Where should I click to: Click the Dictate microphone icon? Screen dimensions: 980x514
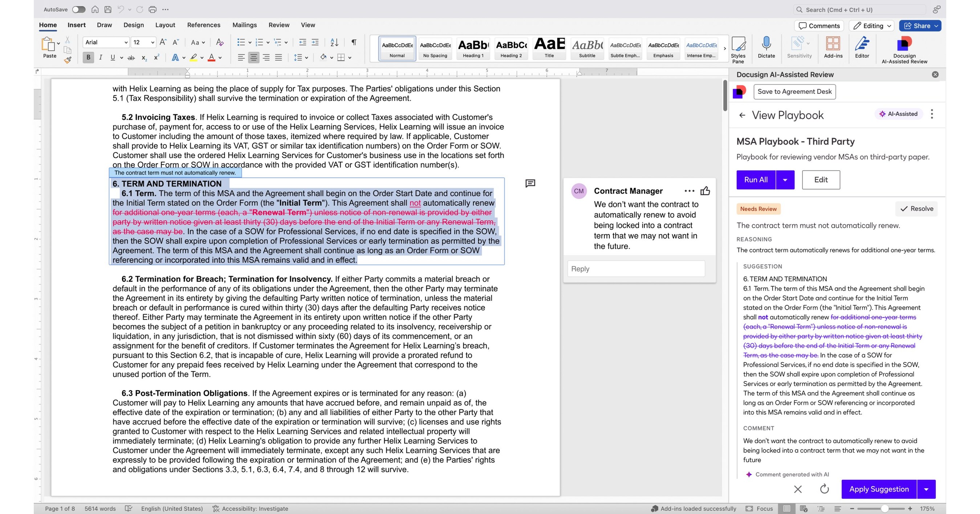[766, 45]
